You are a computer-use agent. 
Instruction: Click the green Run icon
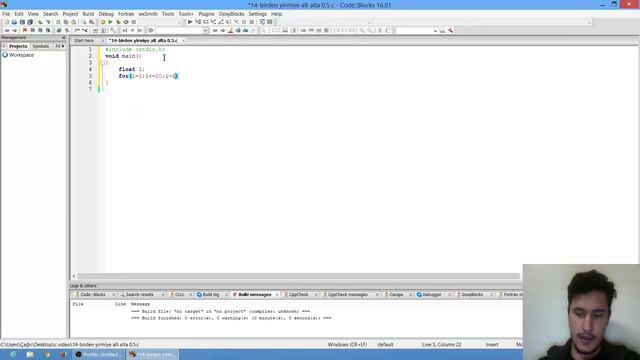110,22
